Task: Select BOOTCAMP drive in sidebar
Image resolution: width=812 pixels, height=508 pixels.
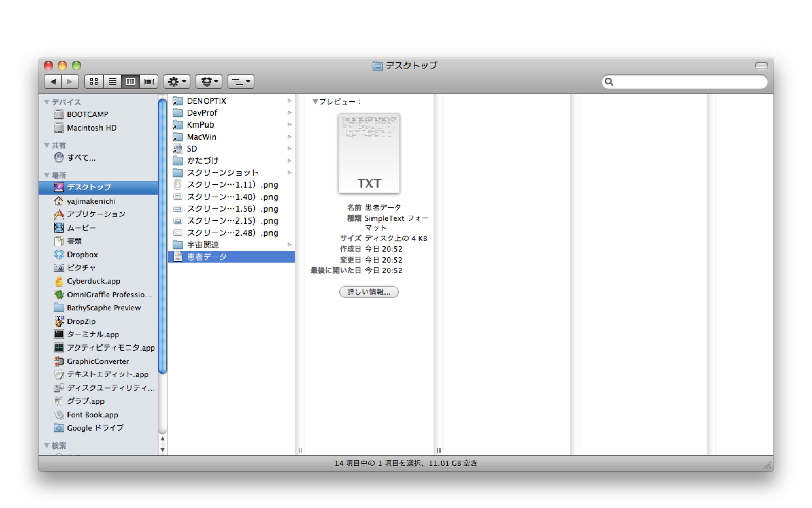Action: [x=87, y=114]
